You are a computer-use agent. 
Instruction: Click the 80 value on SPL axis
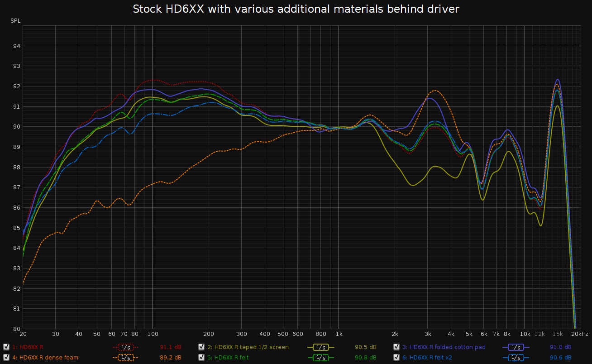pyautogui.click(x=16, y=329)
